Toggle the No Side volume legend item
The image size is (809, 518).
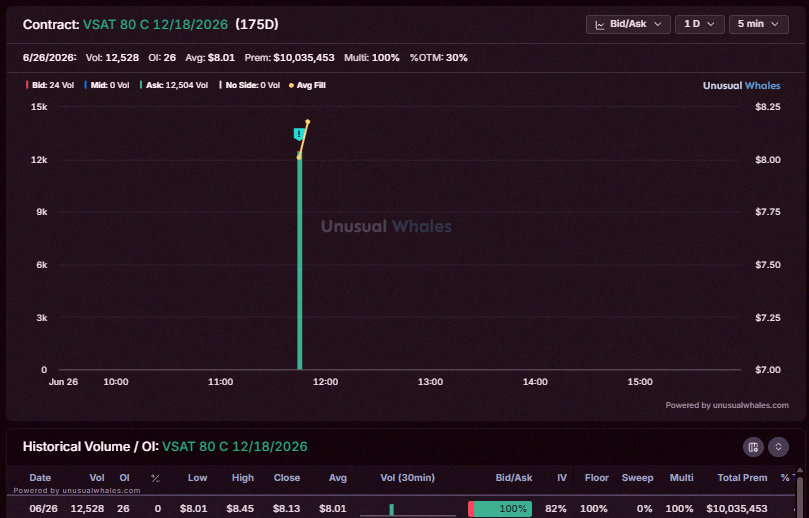tap(249, 85)
